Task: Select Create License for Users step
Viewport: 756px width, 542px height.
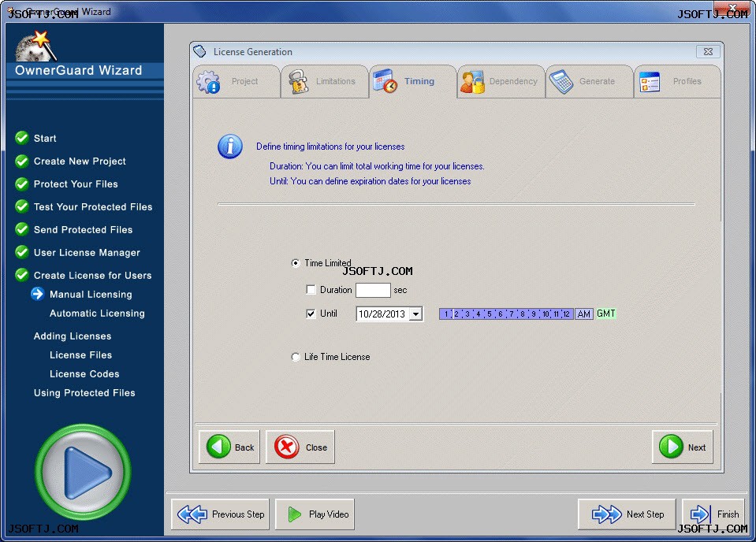Action: (x=92, y=276)
